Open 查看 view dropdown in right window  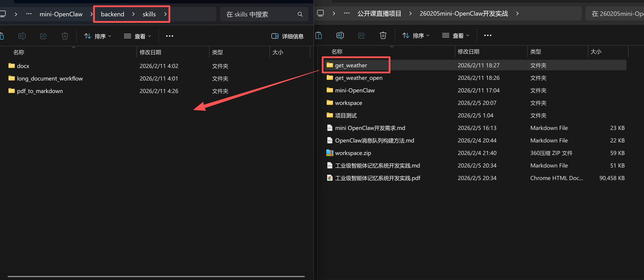click(456, 36)
